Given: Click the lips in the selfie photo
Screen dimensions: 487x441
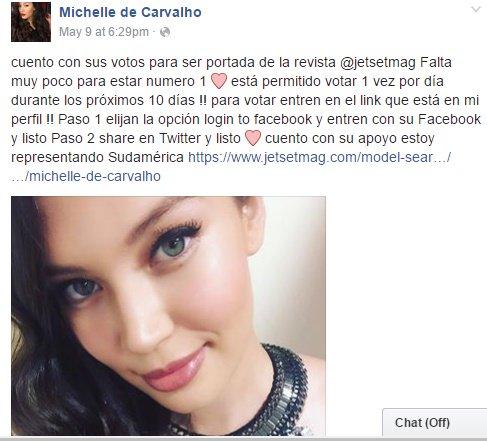Looking at the screenshot, I should [175, 368].
